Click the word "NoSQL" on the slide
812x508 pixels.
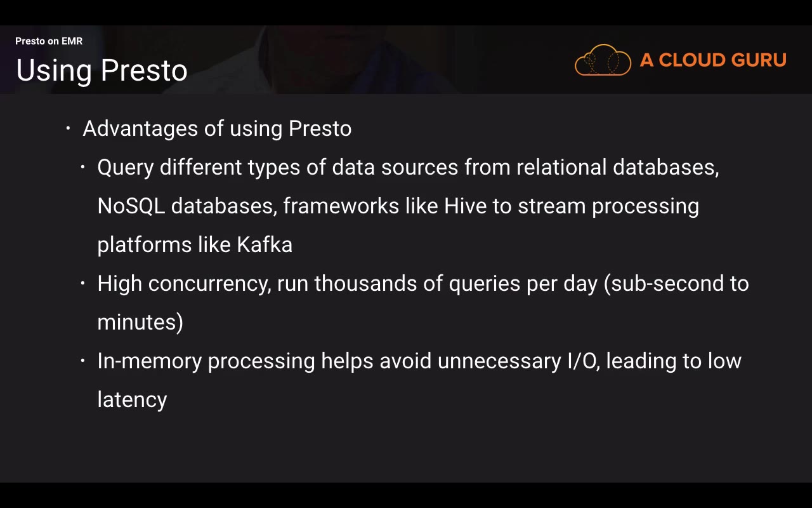click(131, 206)
